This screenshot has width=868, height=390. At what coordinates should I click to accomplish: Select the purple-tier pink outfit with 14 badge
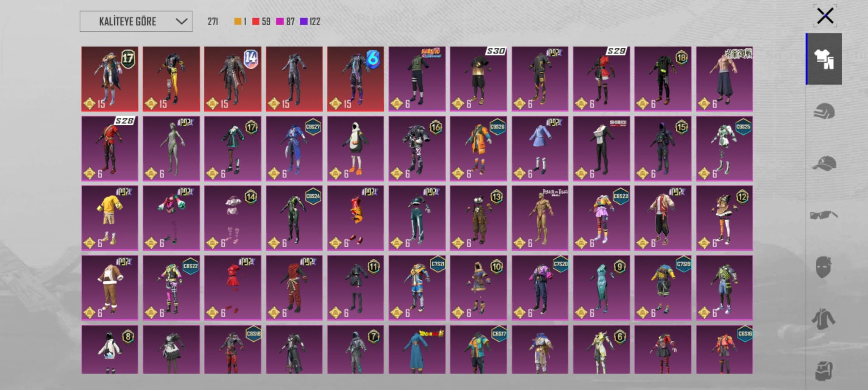point(233,218)
